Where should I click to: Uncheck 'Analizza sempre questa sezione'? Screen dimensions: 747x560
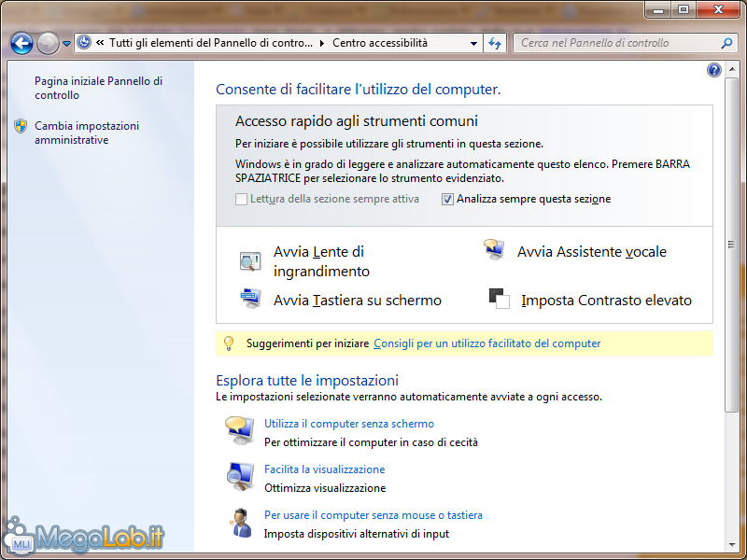point(447,199)
